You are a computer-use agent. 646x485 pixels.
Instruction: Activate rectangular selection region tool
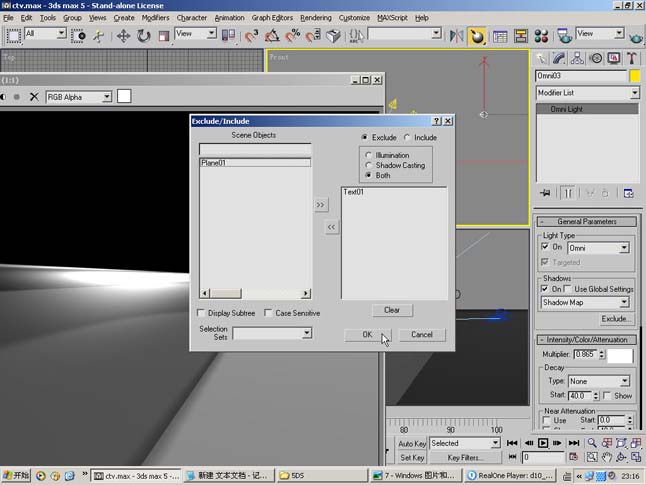tap(13, 36)
